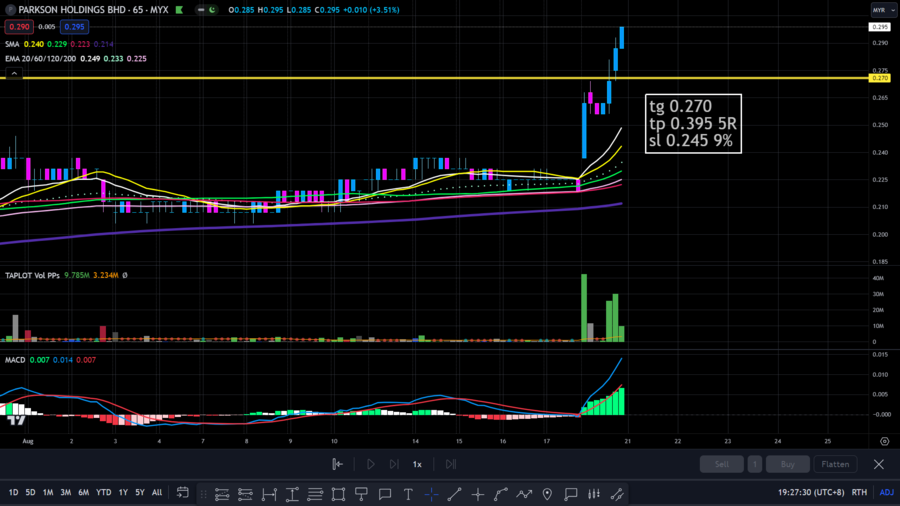Select the date range measure tool

[269, 494]
